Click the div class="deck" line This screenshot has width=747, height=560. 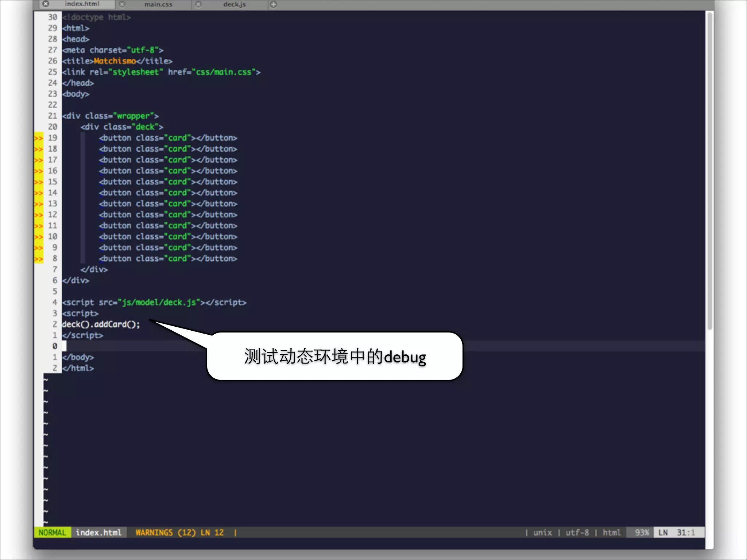[122, 127]
